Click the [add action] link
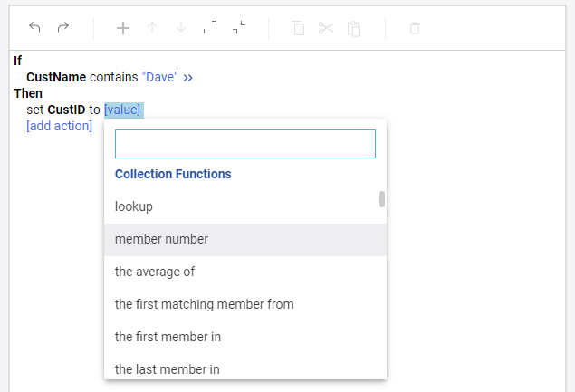The height and width of the screenshot is (392, 575). coord(59,126)
